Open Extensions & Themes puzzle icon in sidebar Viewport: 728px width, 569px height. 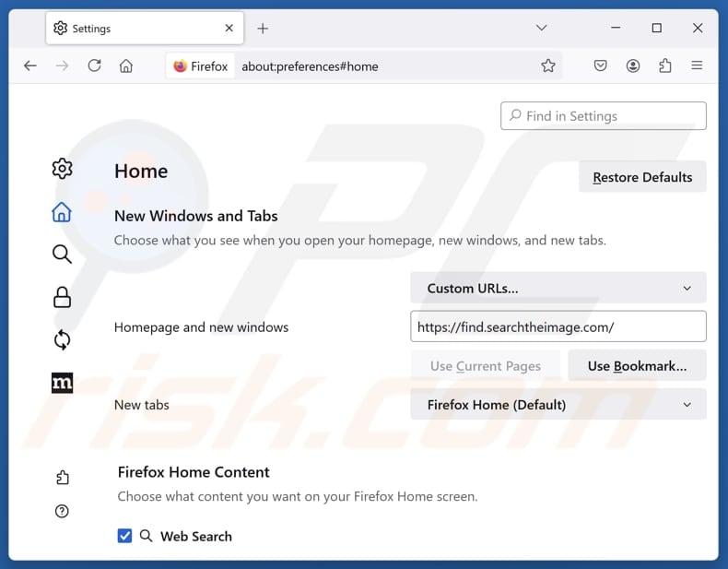62,477
